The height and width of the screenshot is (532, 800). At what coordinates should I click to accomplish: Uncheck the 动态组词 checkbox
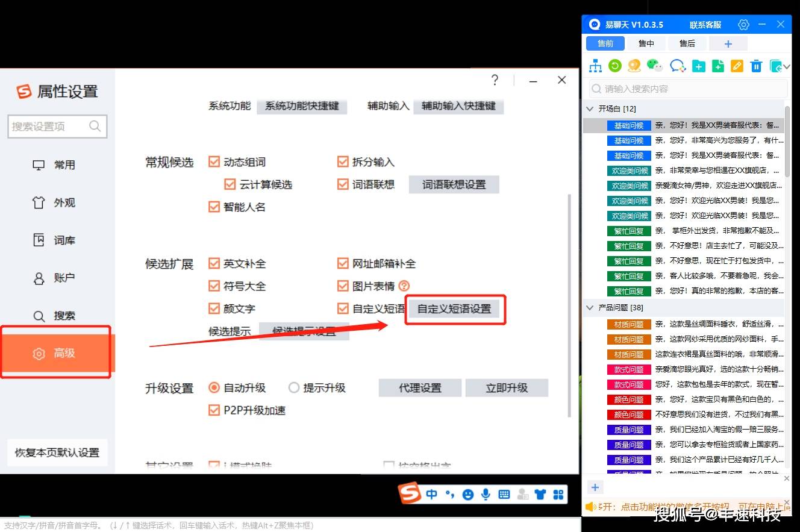click(214, 161)
